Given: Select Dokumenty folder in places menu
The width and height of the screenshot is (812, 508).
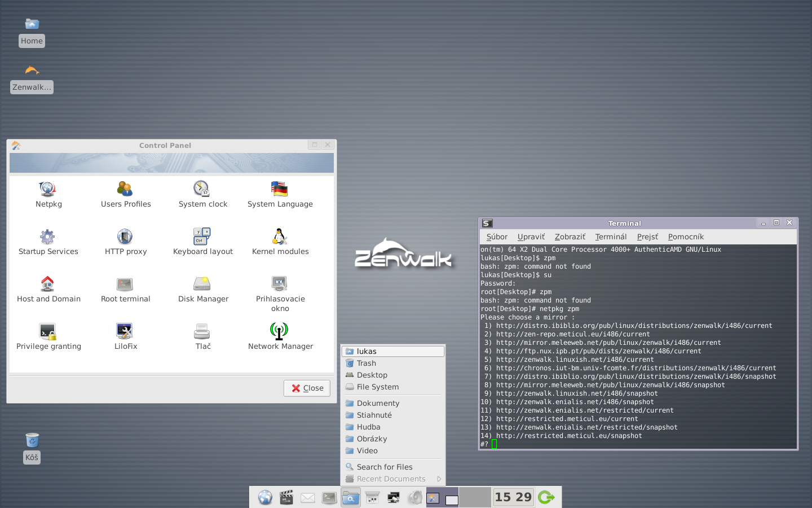Looking at the screenshot, I should tap(378, 403).
